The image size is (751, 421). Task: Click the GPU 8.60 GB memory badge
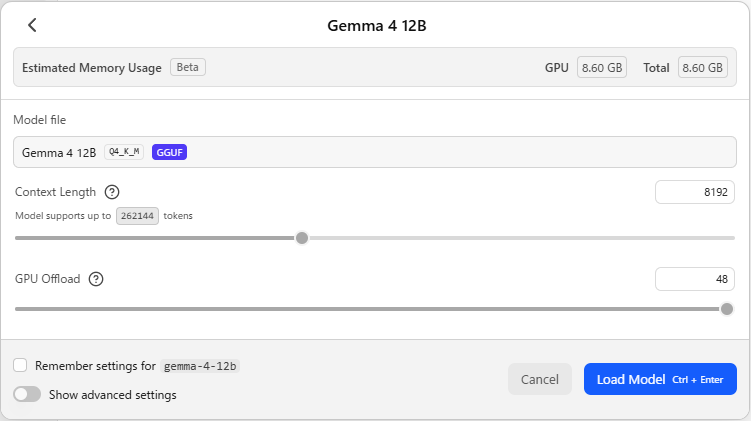click(602, 68)
